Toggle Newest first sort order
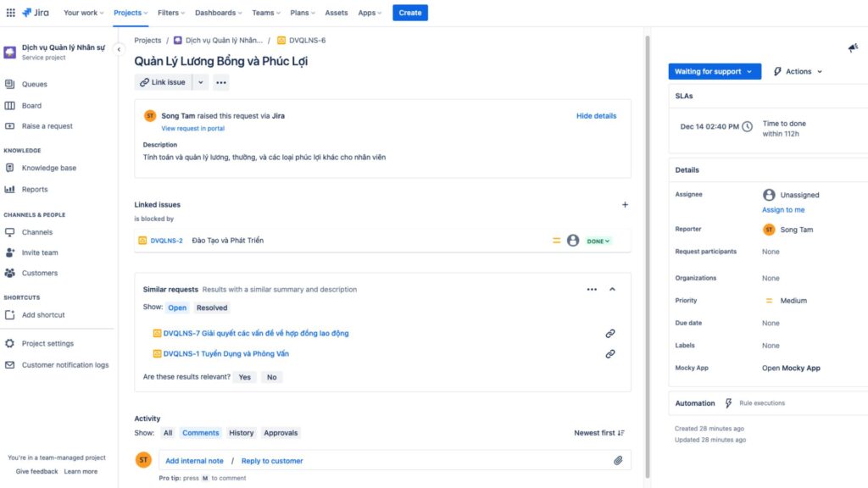Screen dimensions: 868x488 click(599, 433)
